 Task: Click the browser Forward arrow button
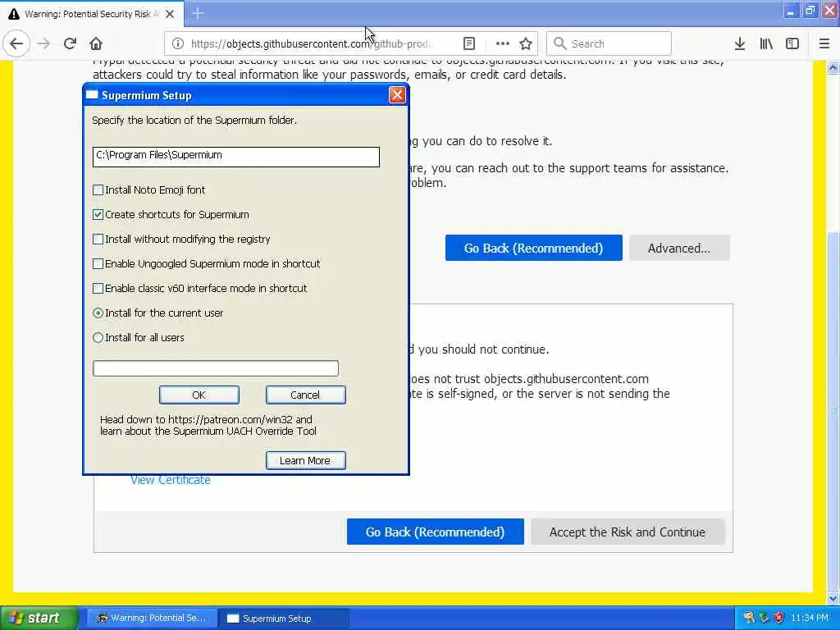tap(43, 44)
